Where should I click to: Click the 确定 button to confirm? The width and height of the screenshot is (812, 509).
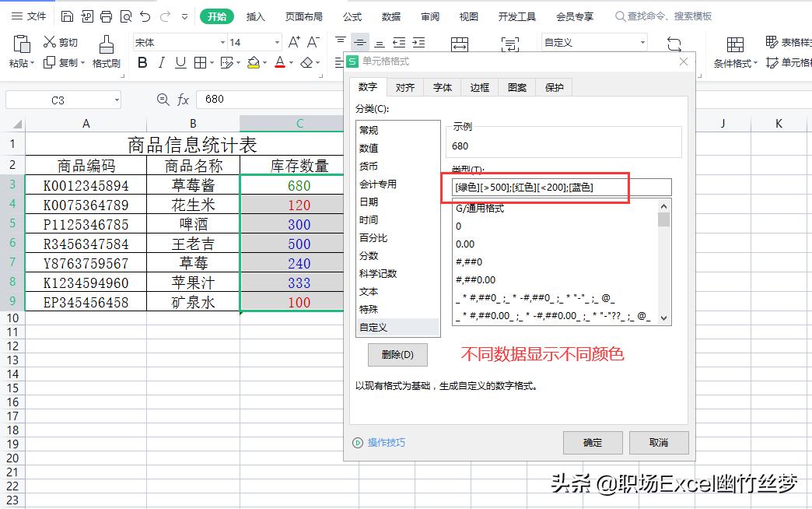click(x=593, y=442)
